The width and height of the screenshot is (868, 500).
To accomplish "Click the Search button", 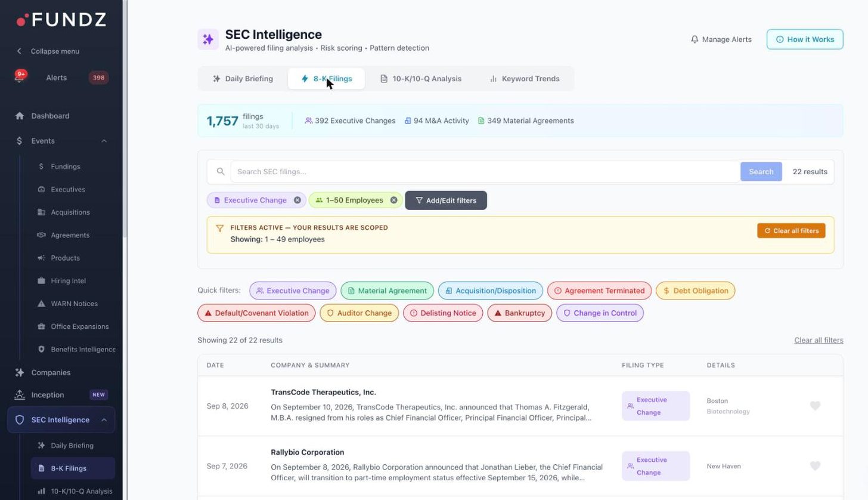I will click(761, 172).
